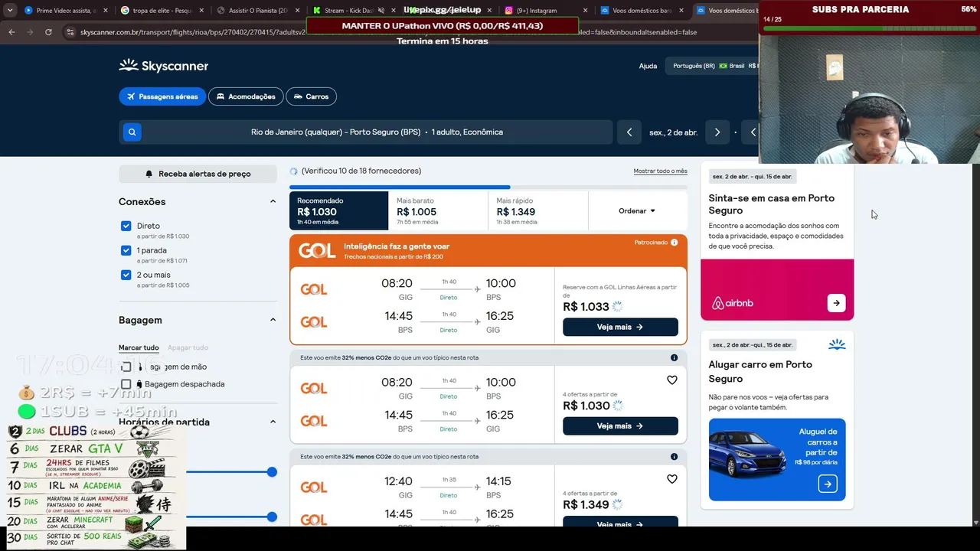Enable the Bagagem despachada checkbox
980x551 pixels.
coord(126,384)
